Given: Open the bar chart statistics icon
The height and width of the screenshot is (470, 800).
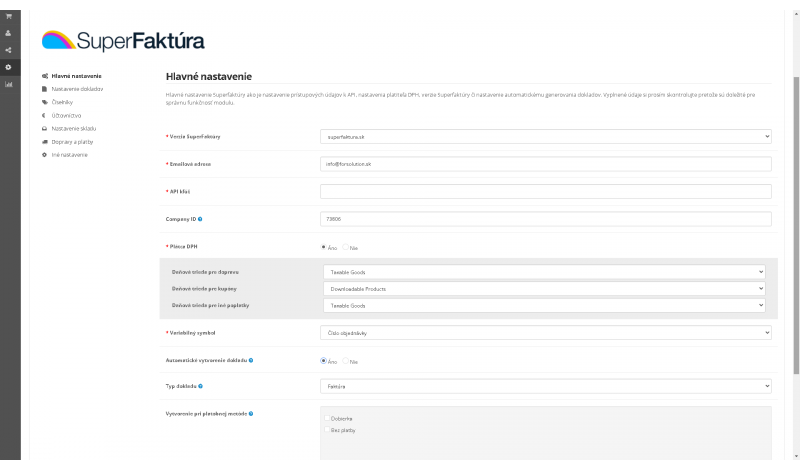Looking at the screenshot, I should (x=8, y=84).
